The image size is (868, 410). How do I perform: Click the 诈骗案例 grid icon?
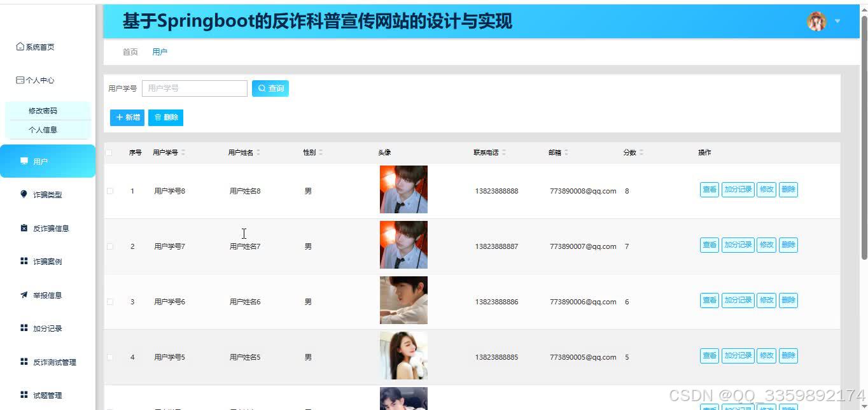24,261
